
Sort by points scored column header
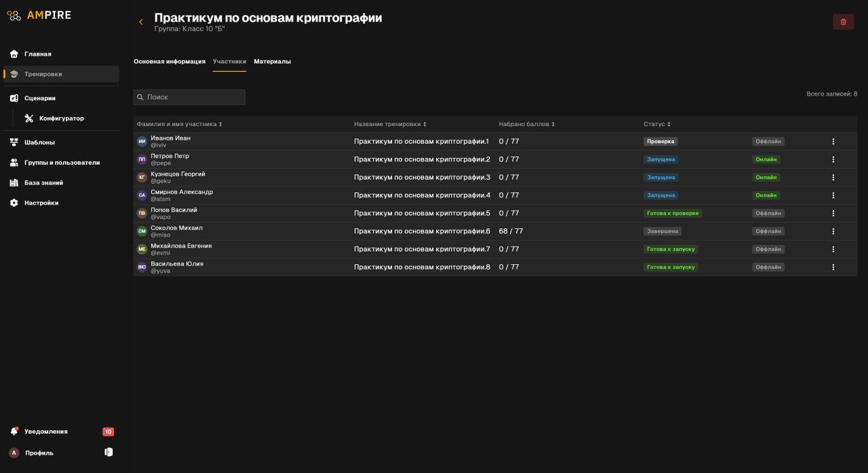[x=526, y=125]
